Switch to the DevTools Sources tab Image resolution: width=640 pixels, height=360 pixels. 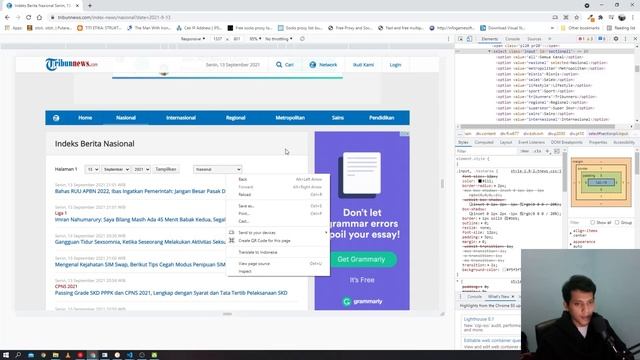(534, 39)
